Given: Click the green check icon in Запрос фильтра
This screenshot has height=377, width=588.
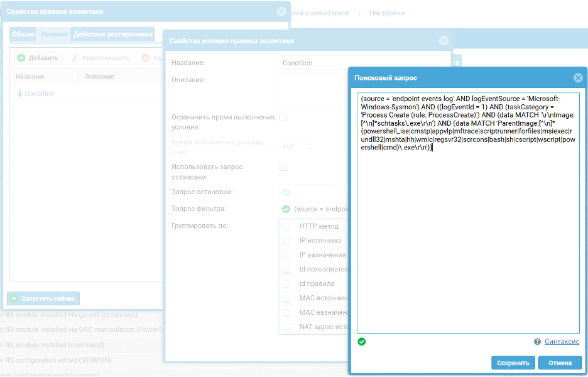Looking at the screenshot, I should pyautogui.click(x=286, y=209).
